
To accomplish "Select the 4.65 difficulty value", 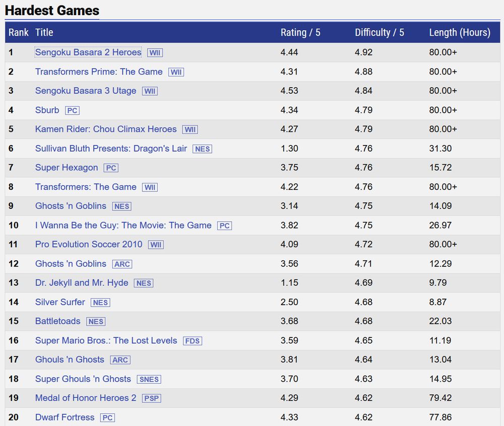I will pyautogui.click(x=363, y=340).
